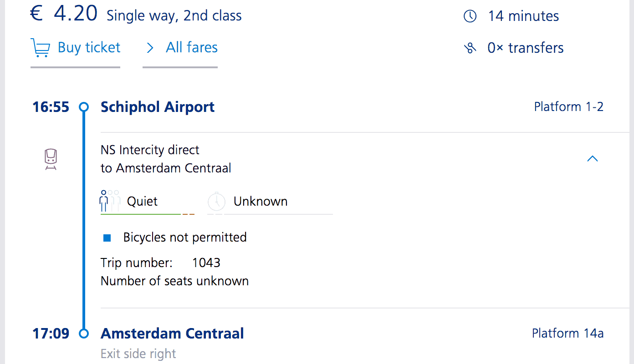634x364 pixels.
Task: Click the Buy ticket link
Action: click(89, 48)
